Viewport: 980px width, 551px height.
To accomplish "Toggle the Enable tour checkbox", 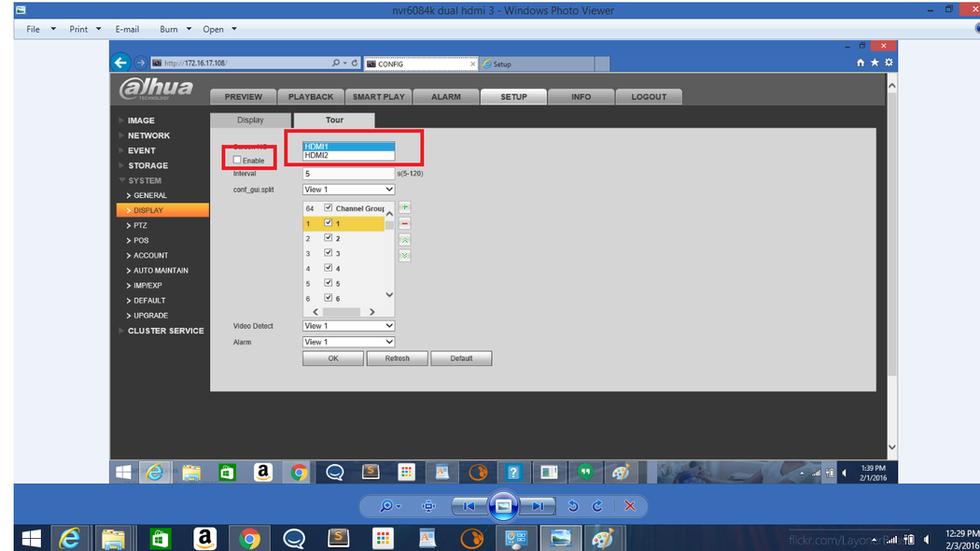I will coord(237,160).
